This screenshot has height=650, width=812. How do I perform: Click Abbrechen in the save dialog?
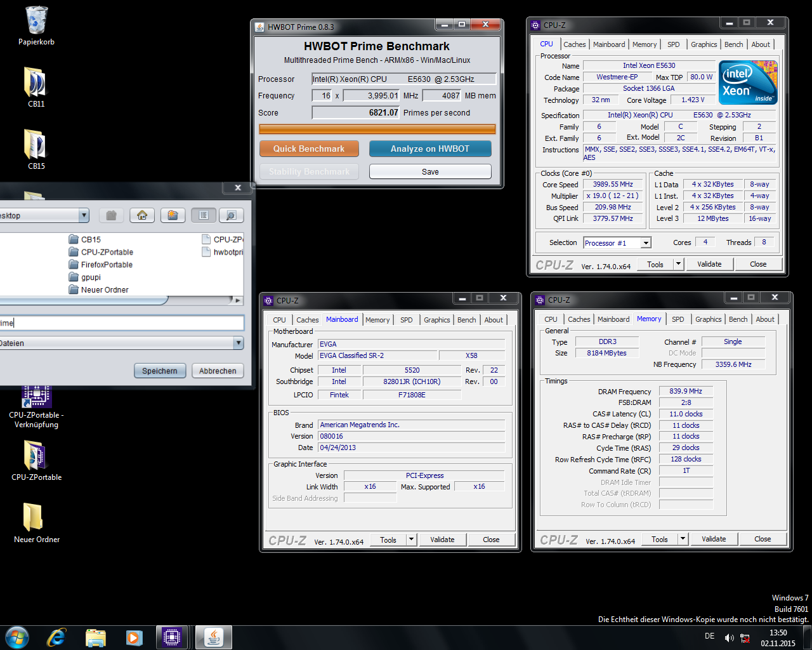point(218,371)
